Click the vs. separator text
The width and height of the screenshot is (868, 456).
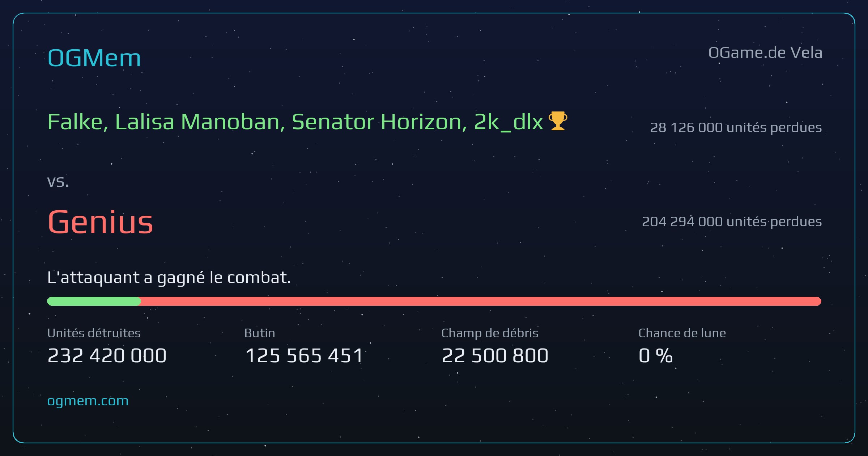pyautogui.click(x=58, y=181)
